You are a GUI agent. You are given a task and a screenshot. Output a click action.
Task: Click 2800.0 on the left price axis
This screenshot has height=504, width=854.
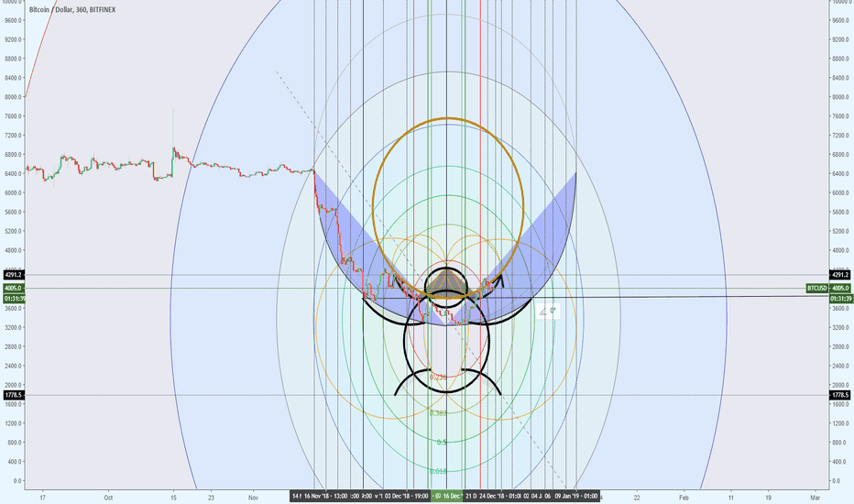[14, 346]
